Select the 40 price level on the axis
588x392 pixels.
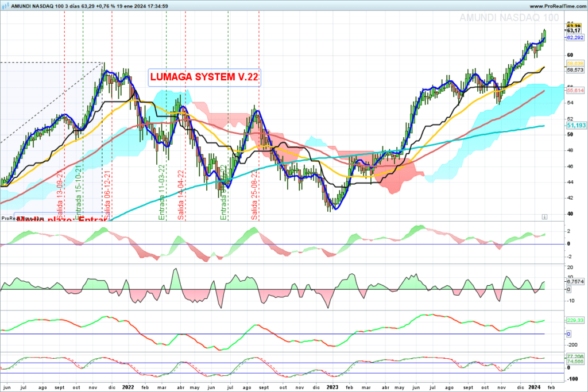(570, 214)
